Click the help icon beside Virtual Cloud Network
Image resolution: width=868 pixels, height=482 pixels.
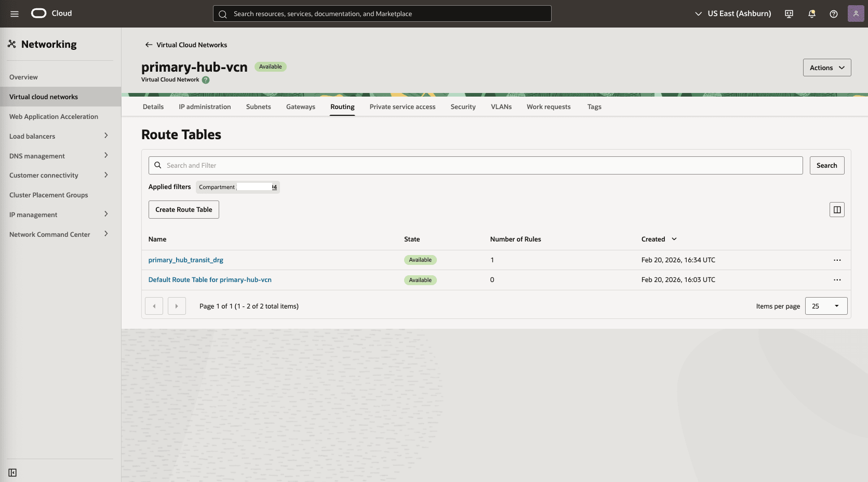(x=206, y=80)
